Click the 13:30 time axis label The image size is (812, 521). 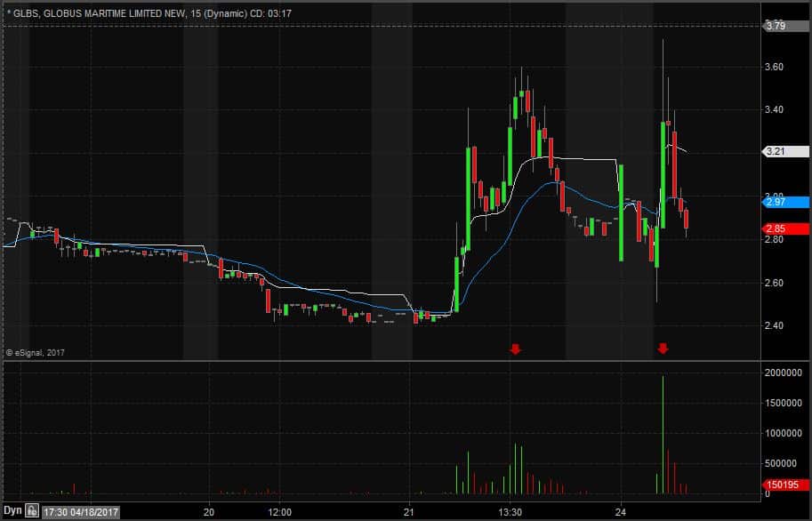pyautogui.click(x=511, y=512)
